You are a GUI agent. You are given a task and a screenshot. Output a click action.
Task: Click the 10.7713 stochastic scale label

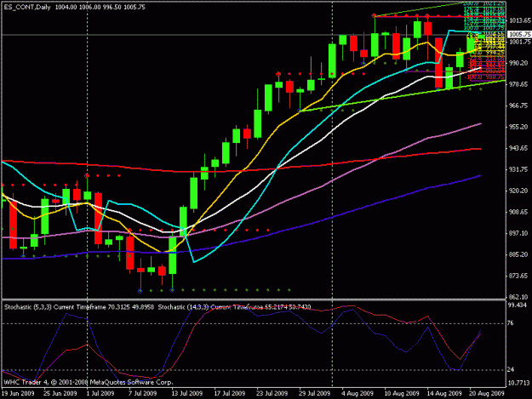pyautogui.click(x=518, y=383)
